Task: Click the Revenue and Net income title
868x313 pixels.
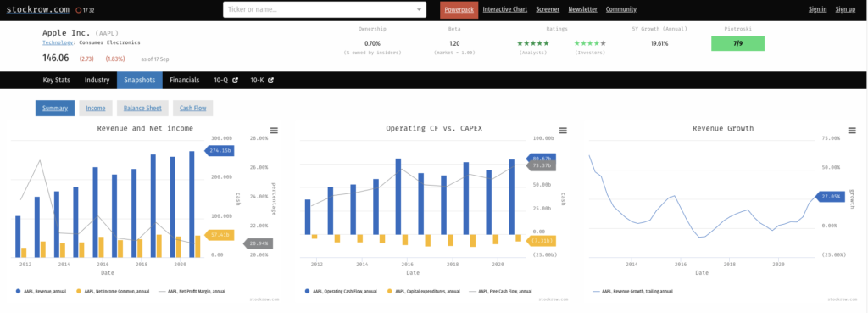Action: tap(145, 128)
